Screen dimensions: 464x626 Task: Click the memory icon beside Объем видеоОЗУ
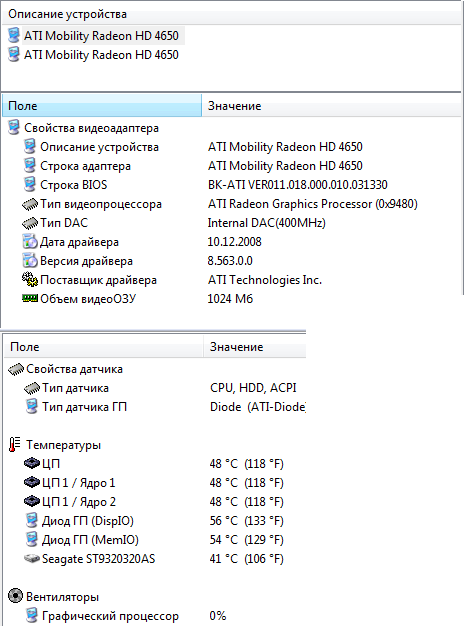point(30,298)
